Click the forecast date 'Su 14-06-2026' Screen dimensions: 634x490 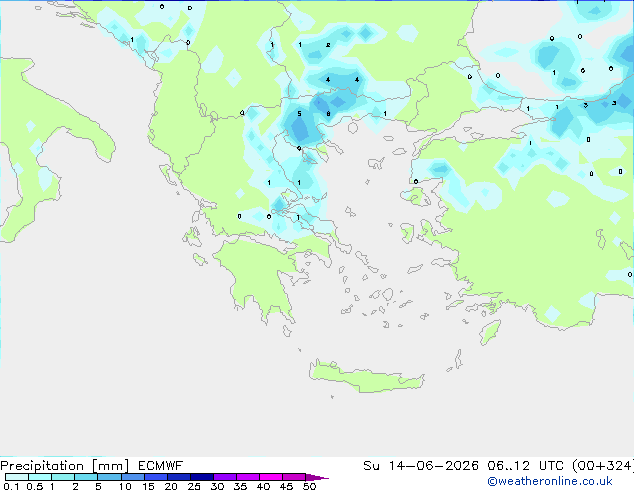(421, 466)
